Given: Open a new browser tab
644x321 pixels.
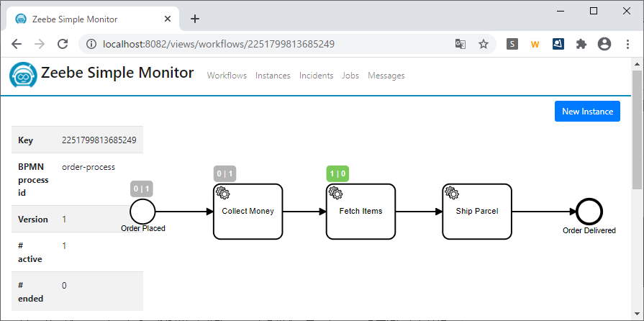Looking at the screenshot, I should click(195, 19).
